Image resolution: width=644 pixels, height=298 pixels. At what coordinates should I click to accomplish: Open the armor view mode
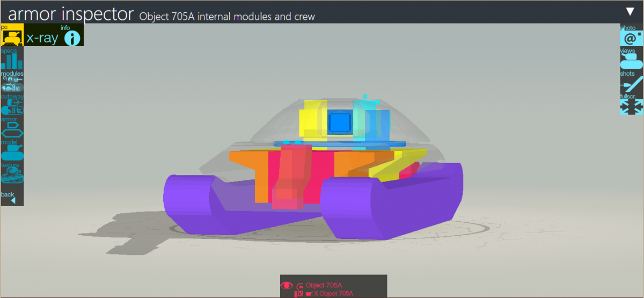click(x=12, y=127)
